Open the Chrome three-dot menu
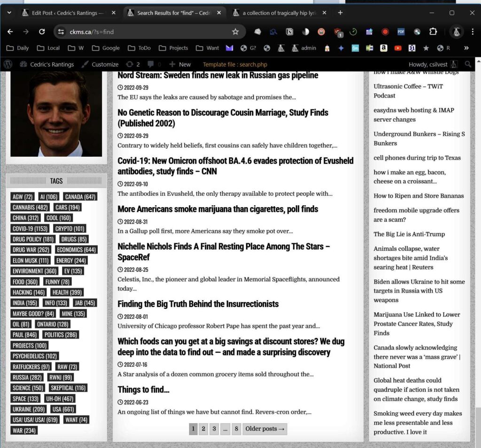This screenshot has width=481, height=448. (x=472, y=32)
